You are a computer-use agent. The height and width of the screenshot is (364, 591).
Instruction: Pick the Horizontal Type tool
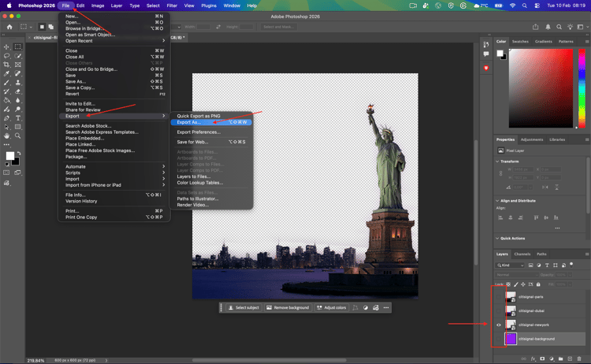18,118
